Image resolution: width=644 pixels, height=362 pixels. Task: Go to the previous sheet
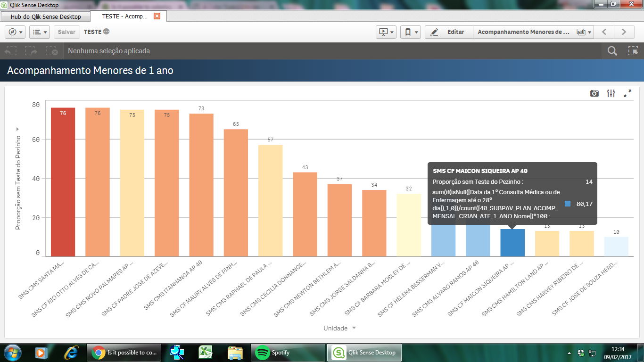604,32
